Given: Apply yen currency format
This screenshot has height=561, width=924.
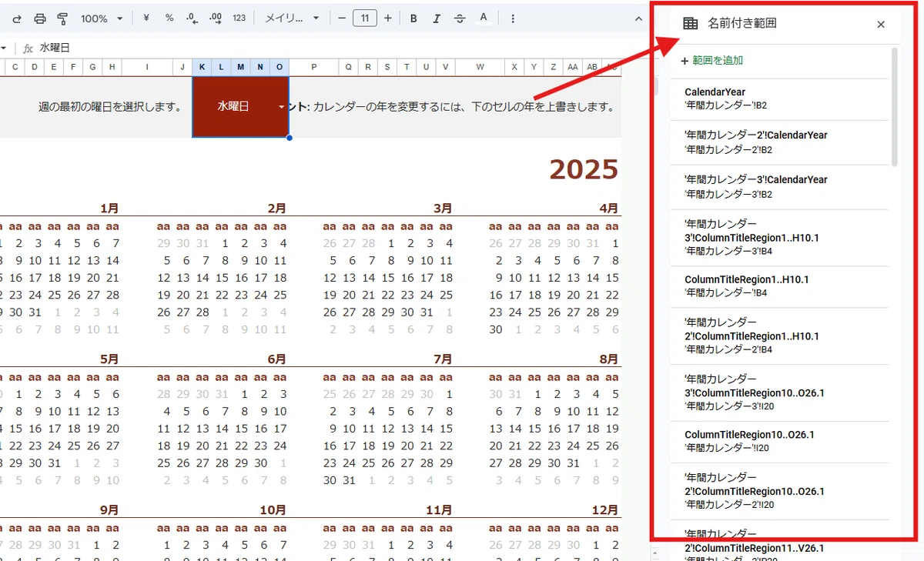Looking at the screenshot, I should [146, 18].
